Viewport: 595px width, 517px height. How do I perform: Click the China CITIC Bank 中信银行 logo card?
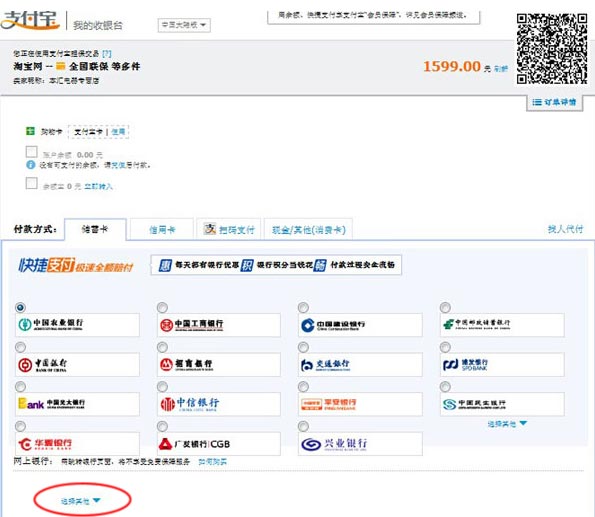coord(219,404)
